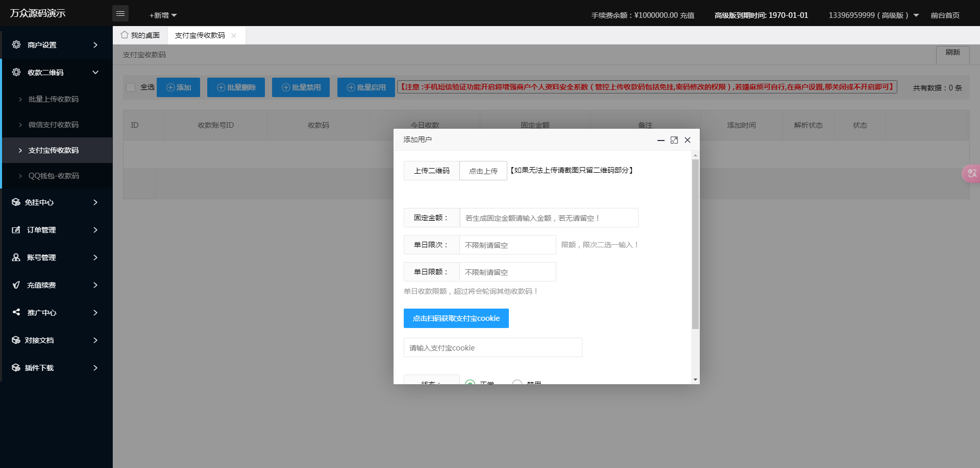980x468 pixels.
Task: Select the 微信支付收款码 menu item
Action: [x=54, y=125]
